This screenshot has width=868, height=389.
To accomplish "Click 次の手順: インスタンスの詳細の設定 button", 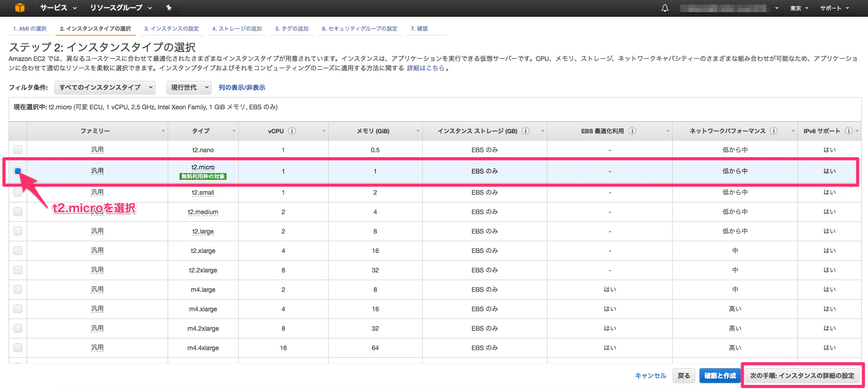I will [802, 375].
